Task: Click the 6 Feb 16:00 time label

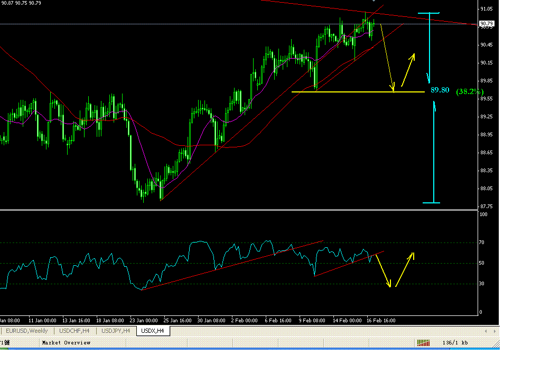Action: click(278, 321)
